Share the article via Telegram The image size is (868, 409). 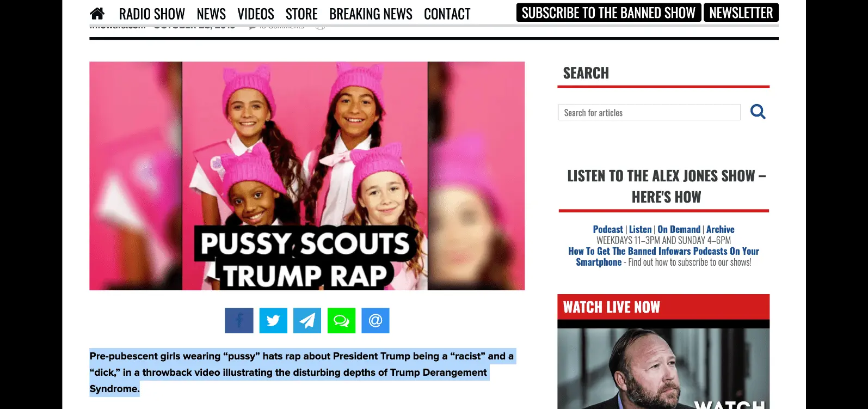point(307,321)
